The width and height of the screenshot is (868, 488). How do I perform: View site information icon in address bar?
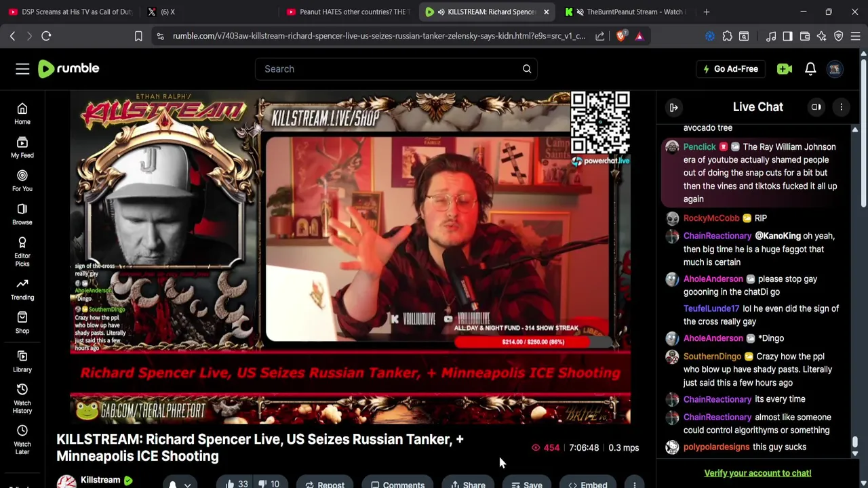click(160, 36)
